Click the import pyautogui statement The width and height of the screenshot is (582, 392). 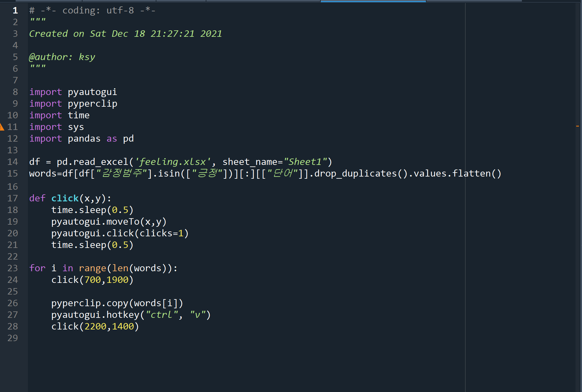pyautogui.click(x=73, y=92)
